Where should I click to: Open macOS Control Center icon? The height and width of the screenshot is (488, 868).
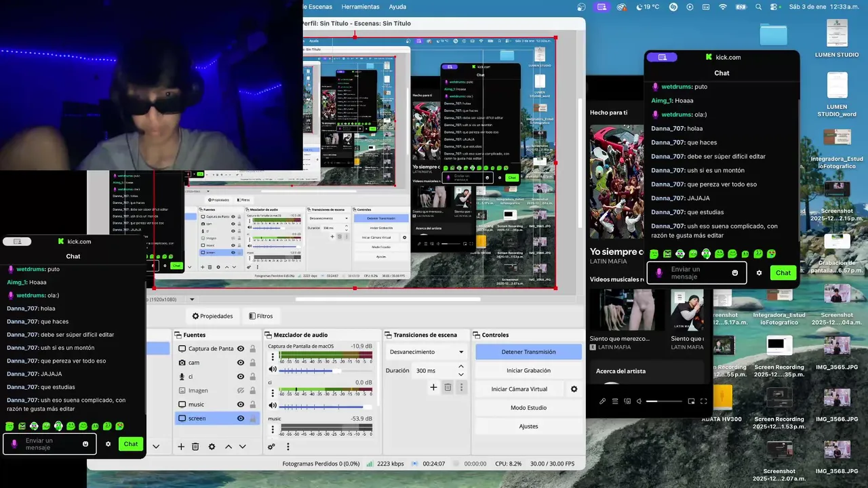coord(774,7)
